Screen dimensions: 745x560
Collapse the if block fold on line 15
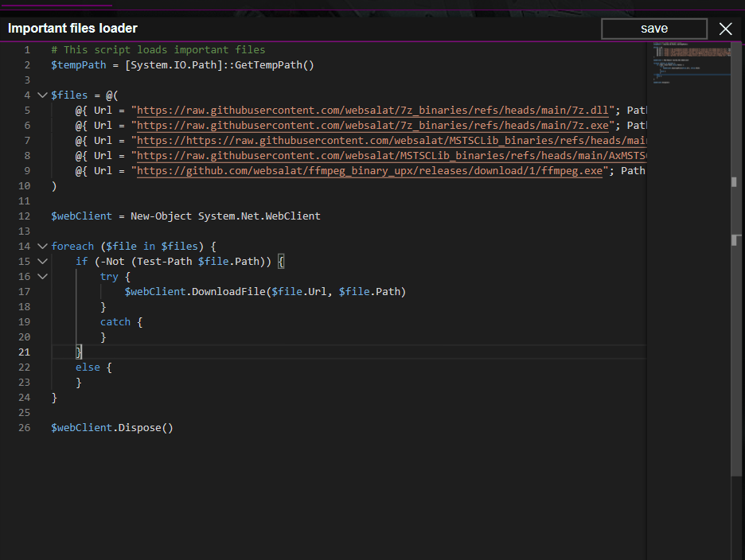tap(42, 261)
